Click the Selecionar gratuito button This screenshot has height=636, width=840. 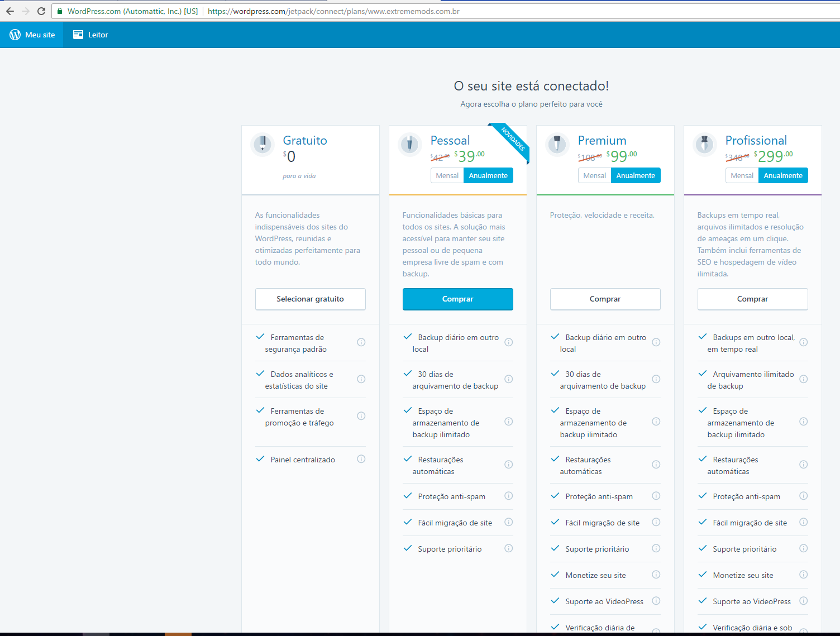[311, 299]
